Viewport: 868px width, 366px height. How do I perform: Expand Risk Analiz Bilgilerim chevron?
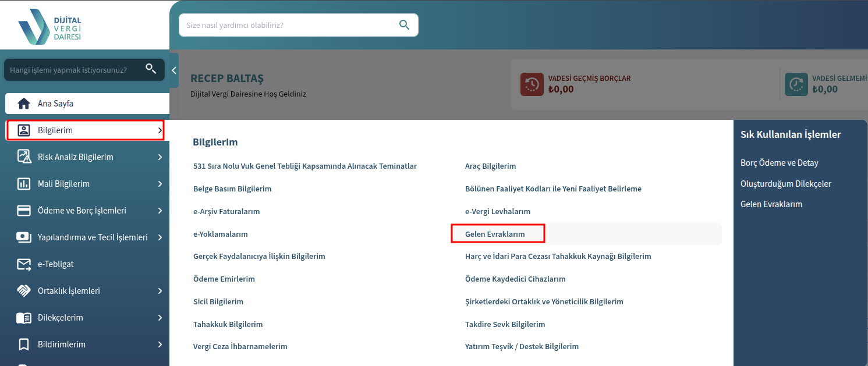(160, 157)
